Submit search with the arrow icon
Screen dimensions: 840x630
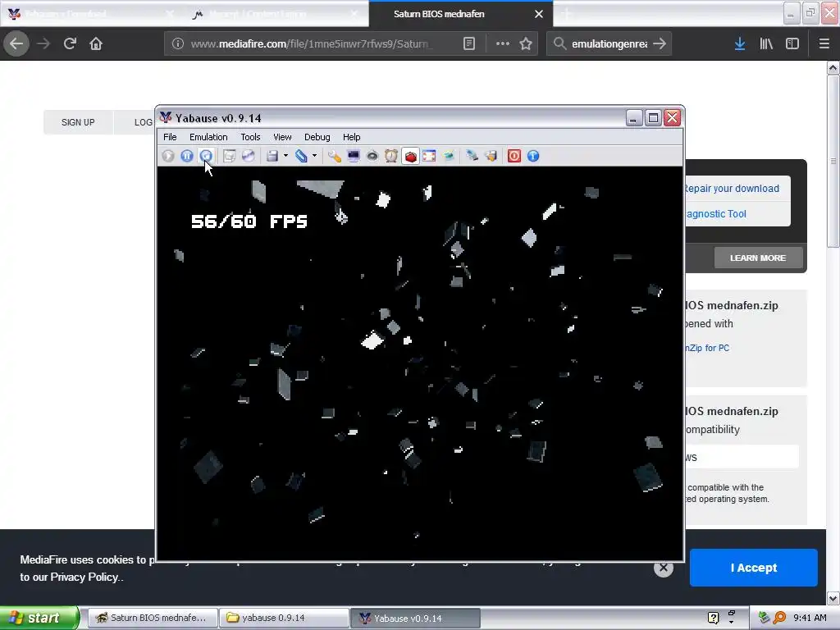[x=660, y=43]
